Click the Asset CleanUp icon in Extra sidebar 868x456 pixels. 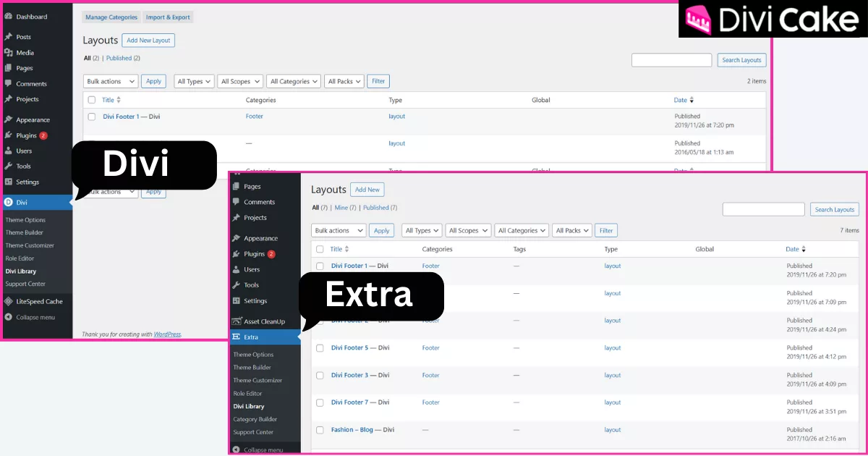237,321
